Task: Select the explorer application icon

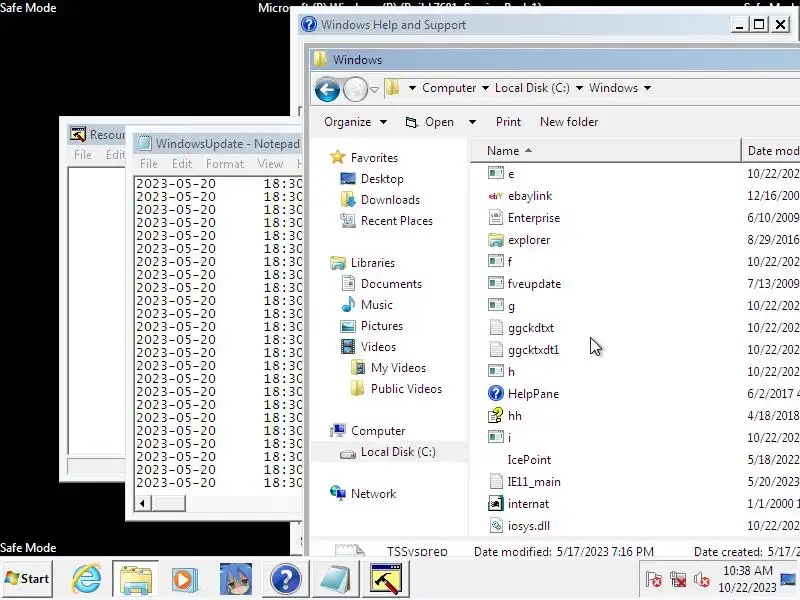Action: coord(495,240)
